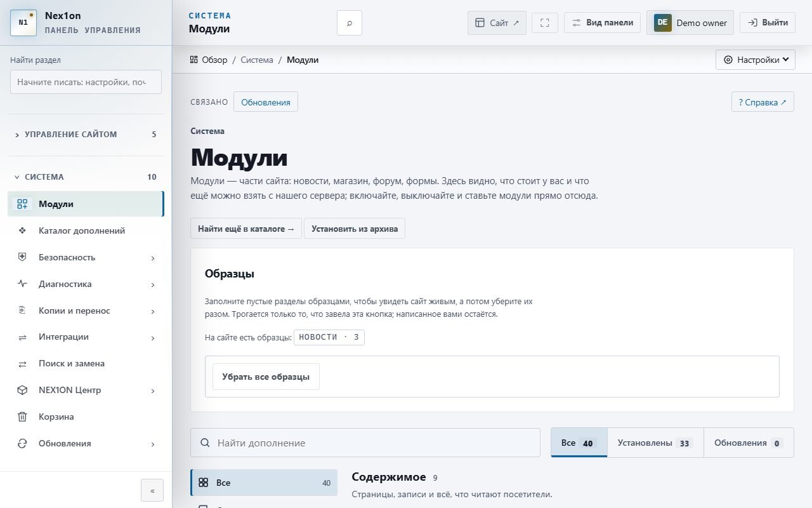Image resolution: width=812 pixels, height=508 pixels.
Task: Click the Поиск и замена icon
Action: pyautogui.click(x=22, y=364)
